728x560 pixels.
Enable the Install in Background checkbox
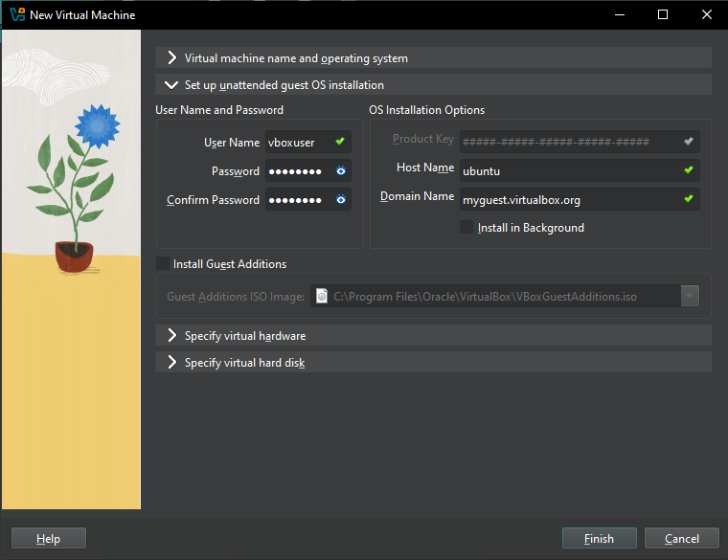coord(466,228)
